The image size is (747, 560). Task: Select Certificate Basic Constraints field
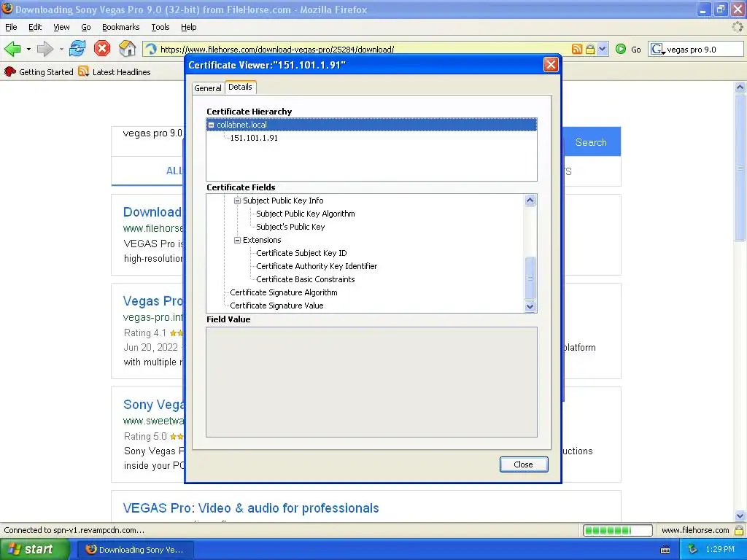click(306, 279)
